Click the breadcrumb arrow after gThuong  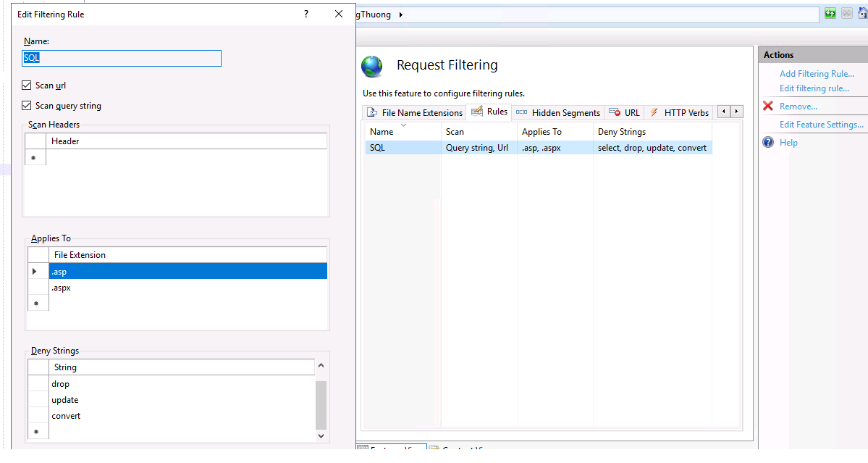pyautogui.click(x=401, y=14)
